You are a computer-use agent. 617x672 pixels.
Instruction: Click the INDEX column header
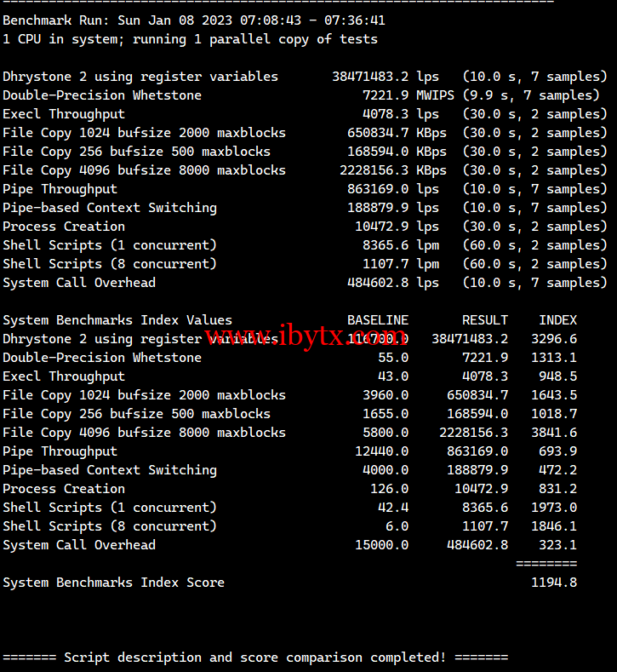(x=557, y=320)
